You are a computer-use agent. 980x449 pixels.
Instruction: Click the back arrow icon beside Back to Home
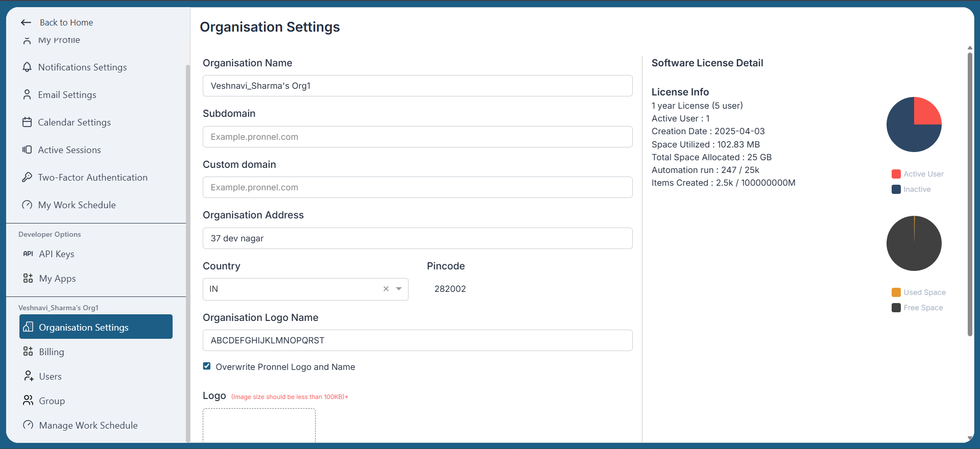26,22
